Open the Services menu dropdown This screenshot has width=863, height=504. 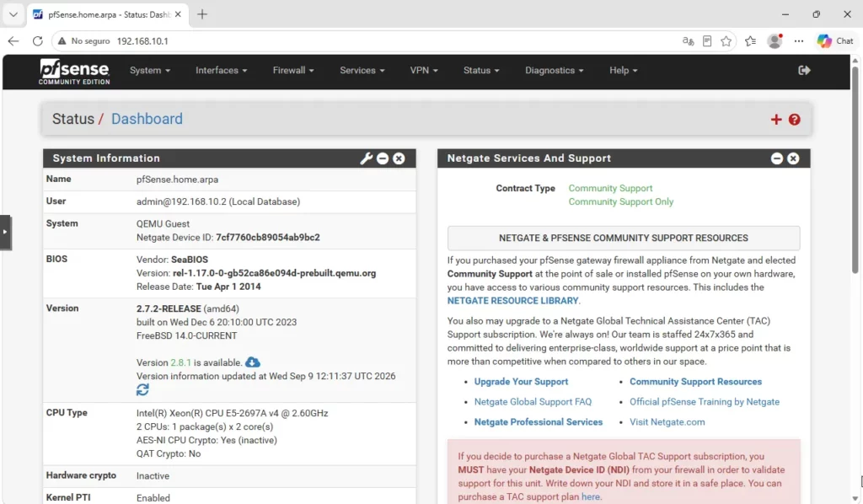pos(362,71)
